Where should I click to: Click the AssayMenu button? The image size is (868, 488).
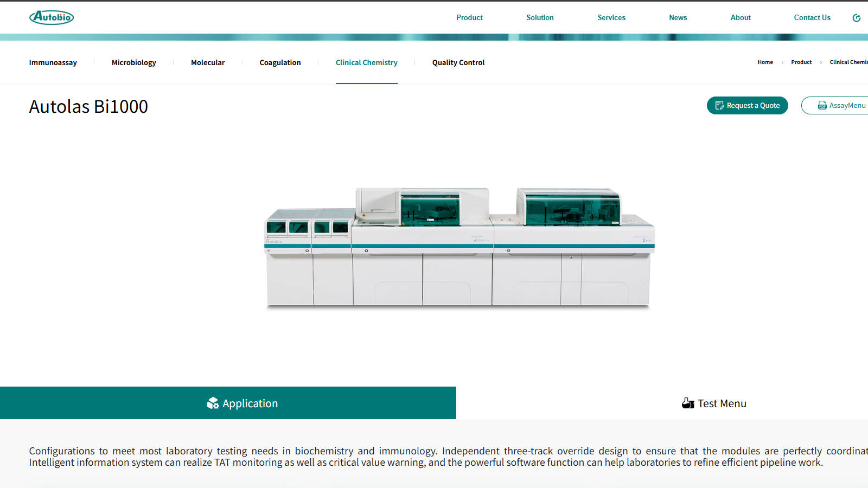point(835,105)
